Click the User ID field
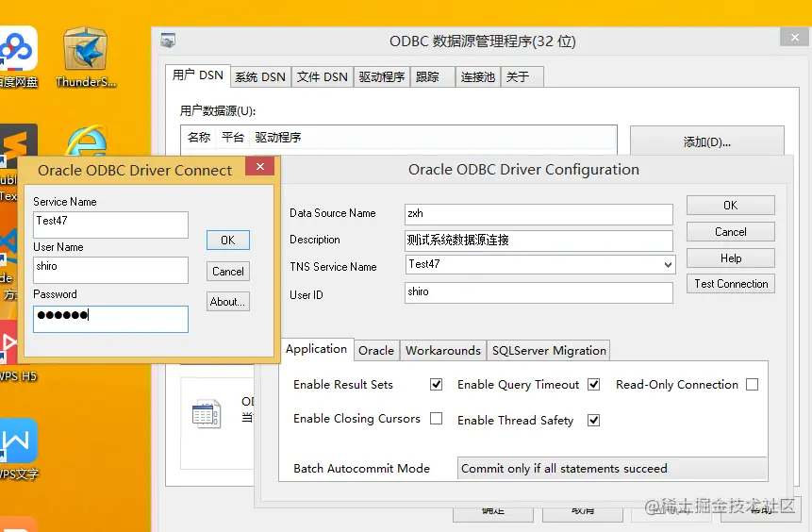The width and height of the screenshot is (812, 532). [x=539, y=292]
